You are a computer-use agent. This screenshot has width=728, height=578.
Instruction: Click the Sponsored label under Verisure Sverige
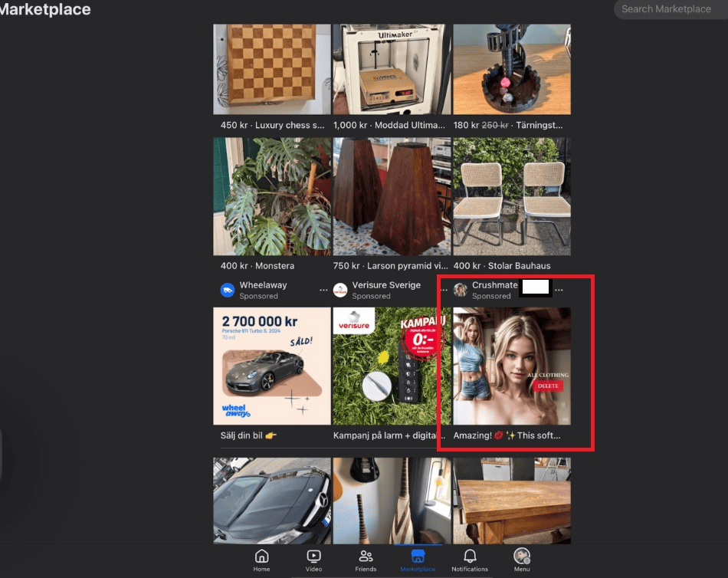[371, 296]
